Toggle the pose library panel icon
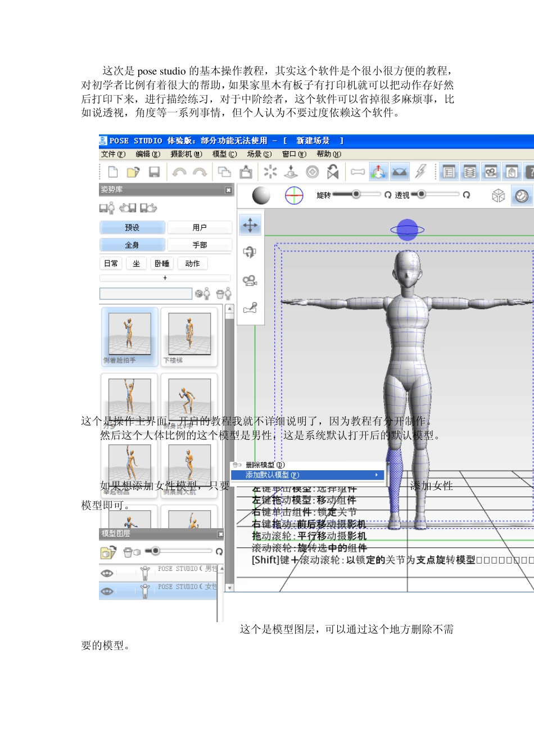This screenshot has height=756, width=534. pyautogui.click(x=449, y=172)
